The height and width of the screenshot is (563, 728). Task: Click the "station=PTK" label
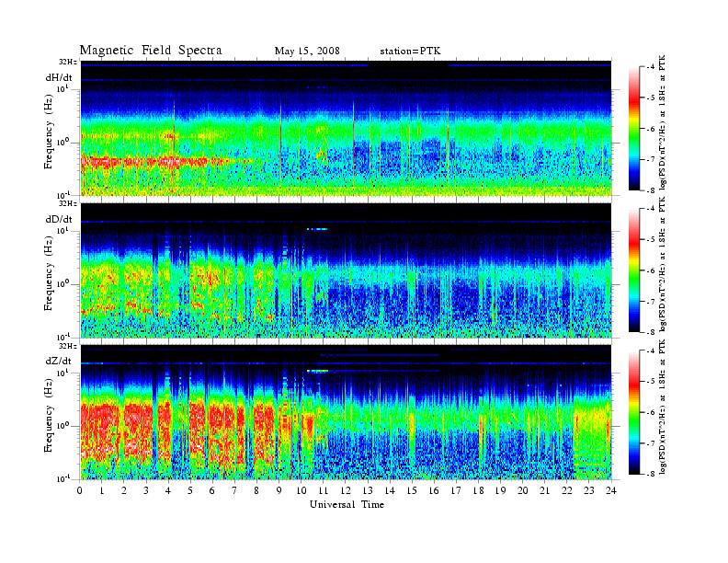[x=410, y=52]
